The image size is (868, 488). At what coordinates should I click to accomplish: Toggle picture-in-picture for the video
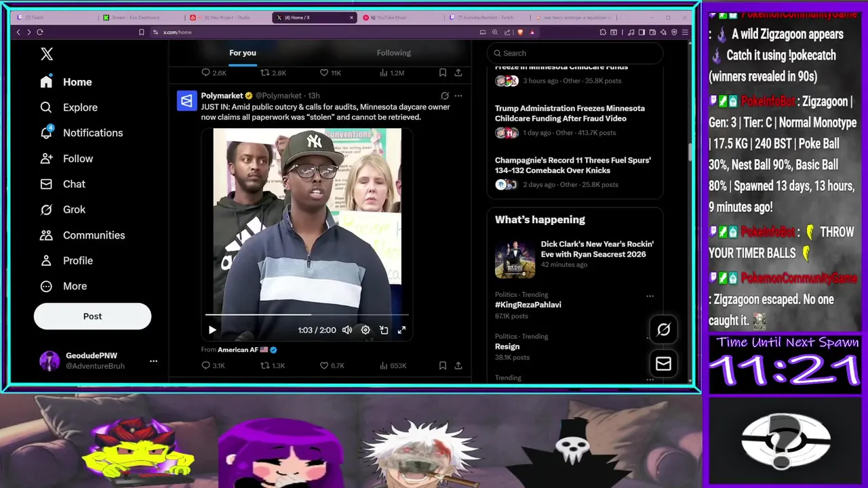(x=384, y=330)
